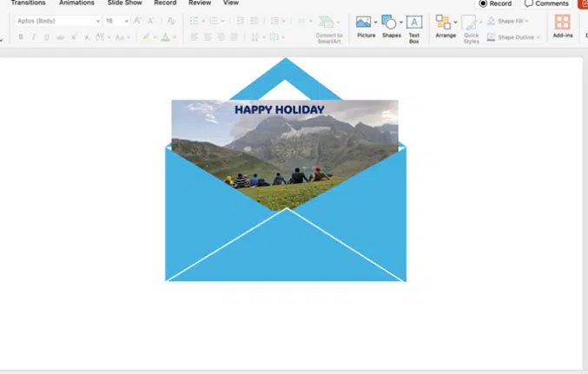Screen dimensions: 588x374
Task: Clear all text formatting
Action: tap(171, 21)
